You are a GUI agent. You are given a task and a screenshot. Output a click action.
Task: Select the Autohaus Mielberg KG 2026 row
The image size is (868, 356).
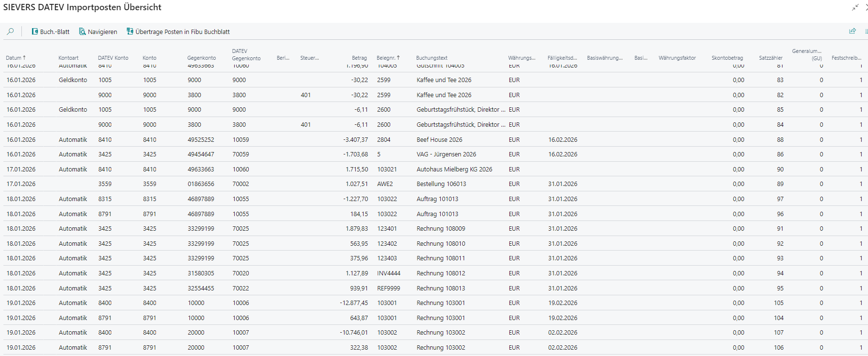(x=454, y=170)
